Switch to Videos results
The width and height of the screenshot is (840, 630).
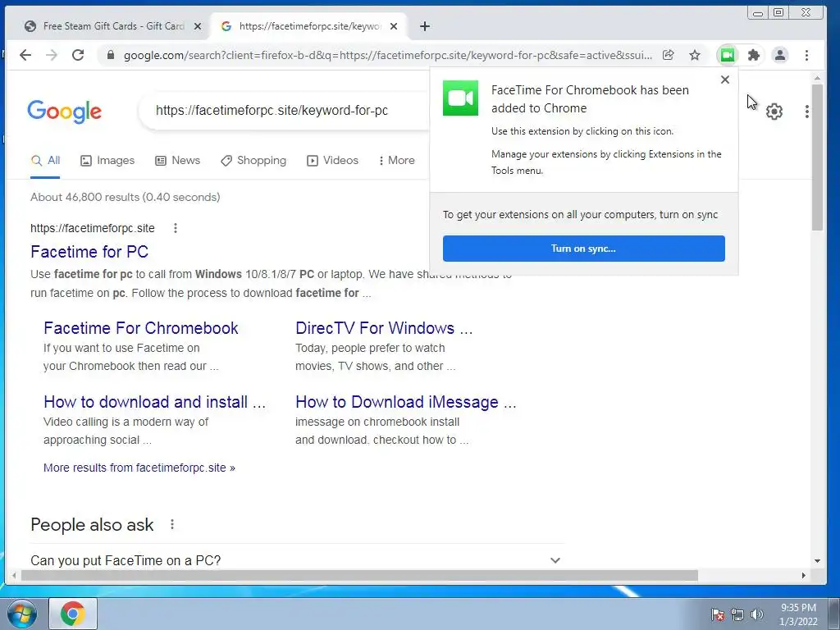[x=333, y=161]
